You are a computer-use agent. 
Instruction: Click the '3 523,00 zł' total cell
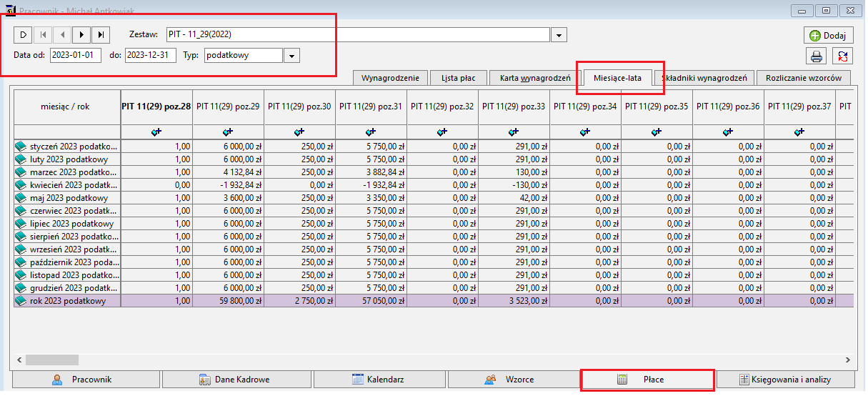514,302
